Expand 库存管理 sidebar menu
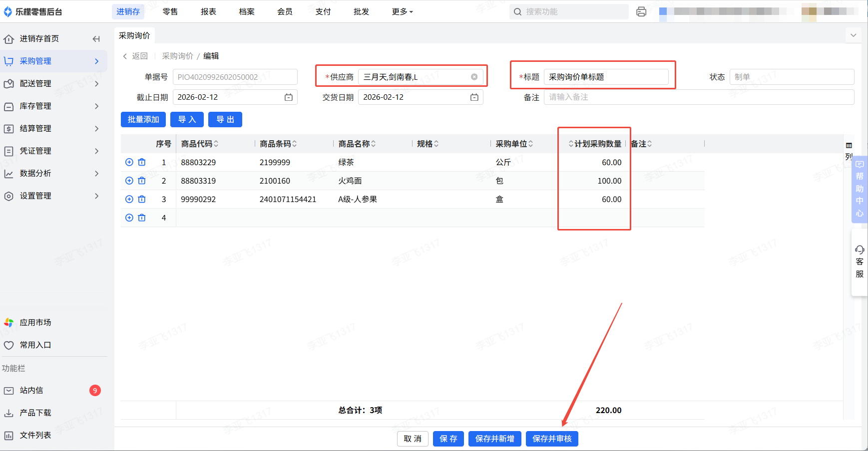 tap(53, 106)
